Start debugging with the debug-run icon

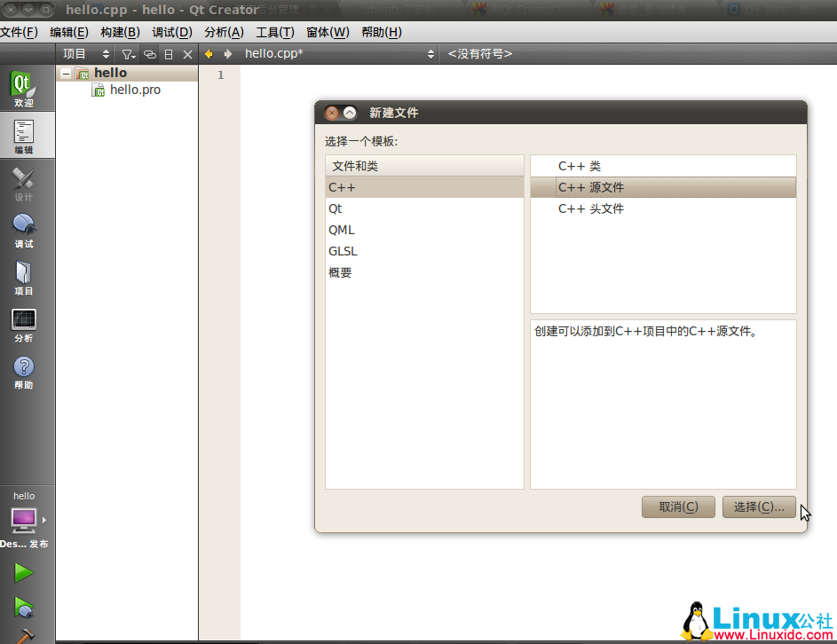[24, 608]
